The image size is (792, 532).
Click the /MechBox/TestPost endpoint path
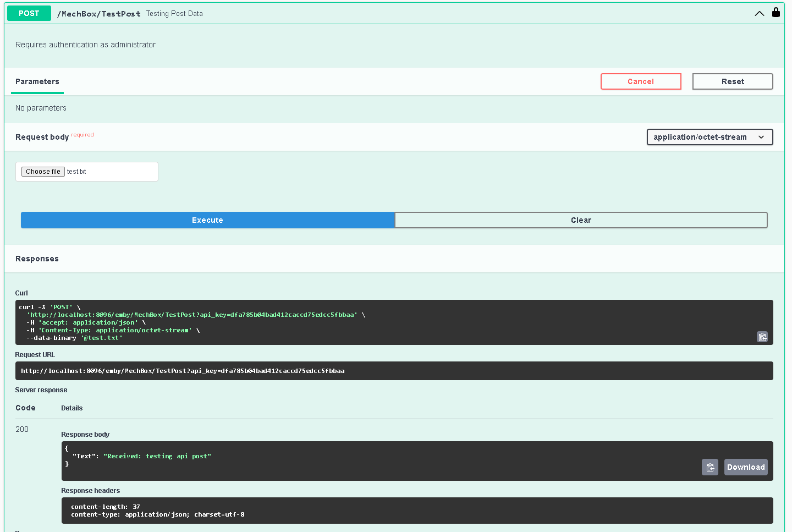(99, 14)
